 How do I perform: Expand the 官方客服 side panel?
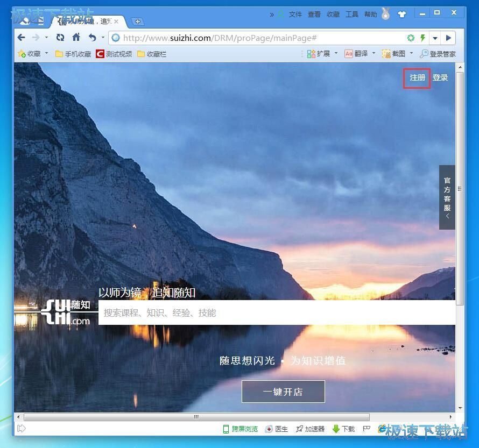447,197
